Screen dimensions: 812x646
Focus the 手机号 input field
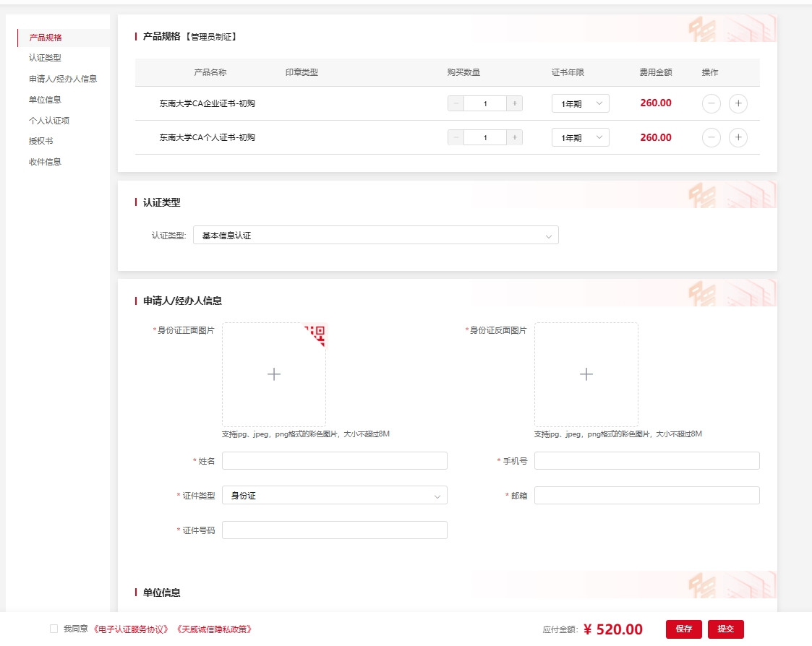coord(646,461)
